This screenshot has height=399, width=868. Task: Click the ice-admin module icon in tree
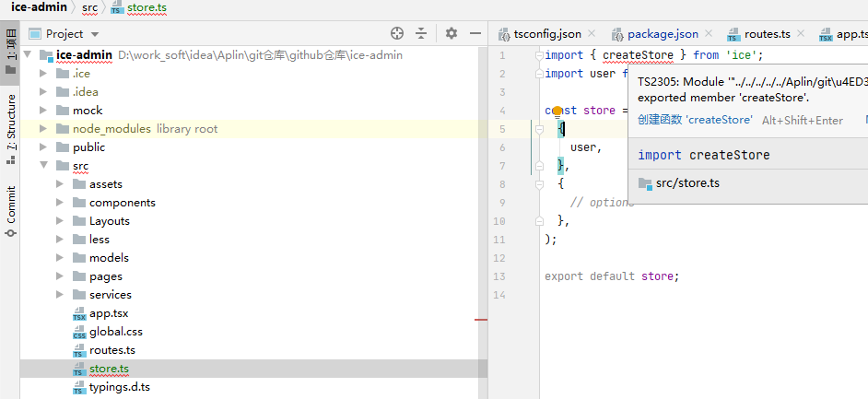click(46, 55)
